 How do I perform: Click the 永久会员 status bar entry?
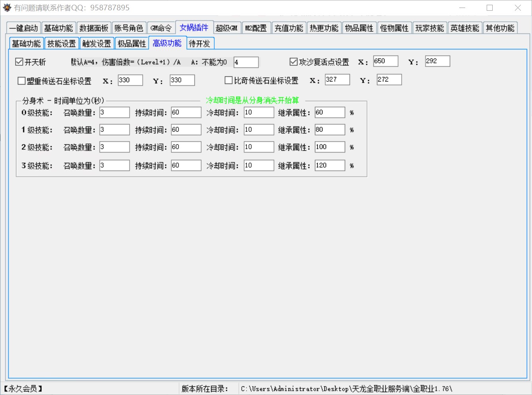(23, 389)
